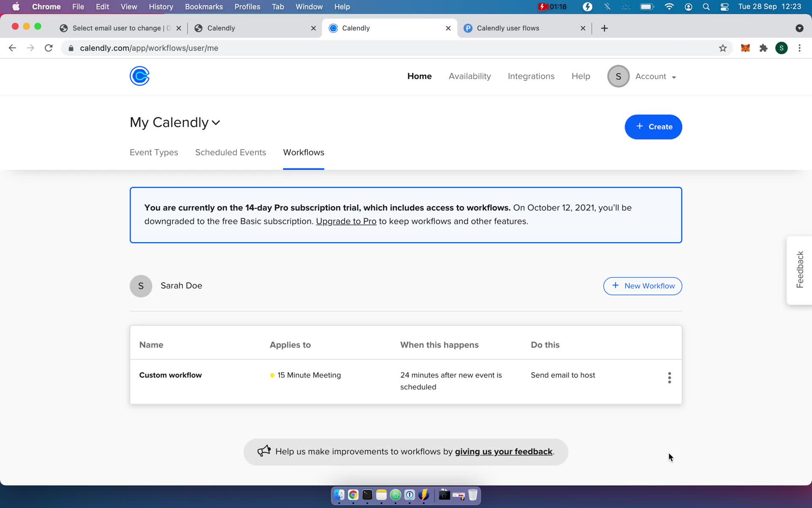The width and height of the screenshot is (812, 508).
Task: Click the giving us your feedback link
Action: coord(504,451)
